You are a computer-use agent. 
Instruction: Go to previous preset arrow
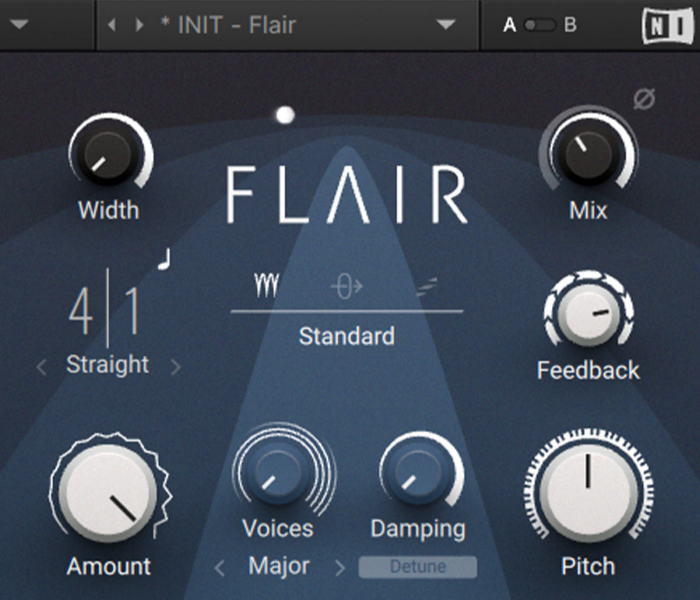click(x=113, y=26)
